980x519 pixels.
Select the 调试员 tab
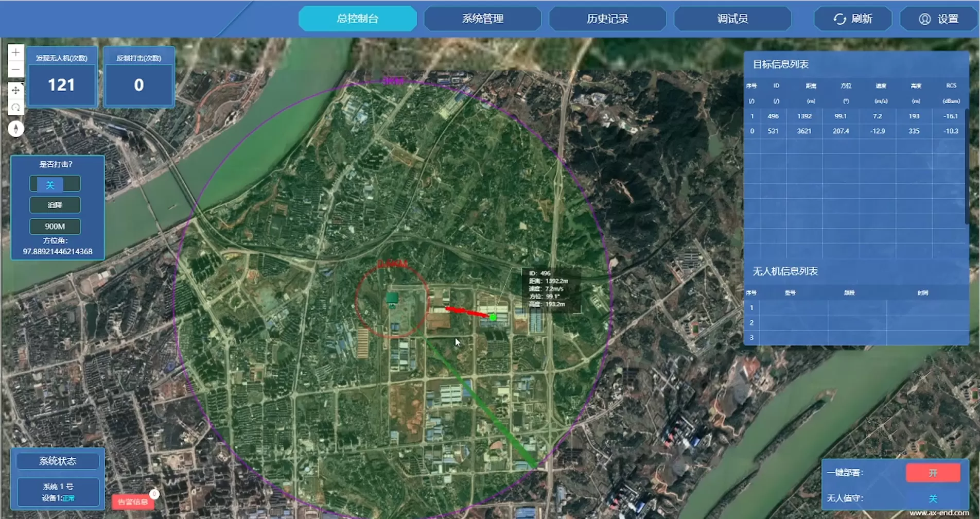732,19
